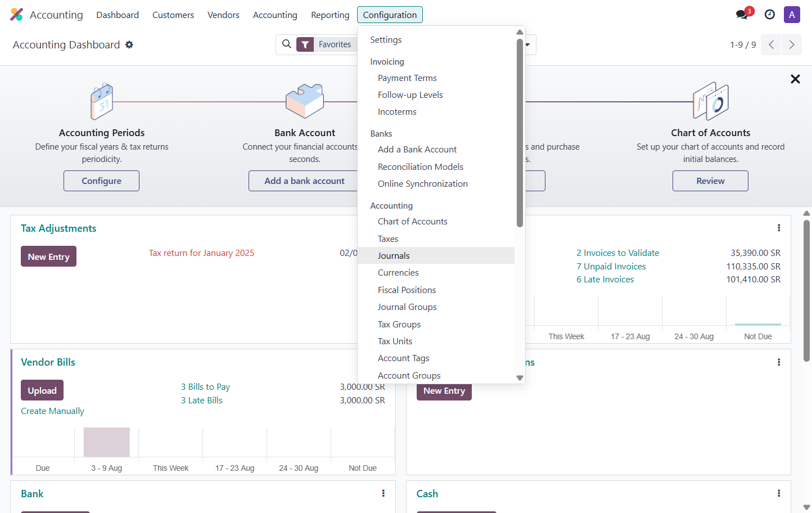Click the Accounting app logo icon

tap(17, 15)
